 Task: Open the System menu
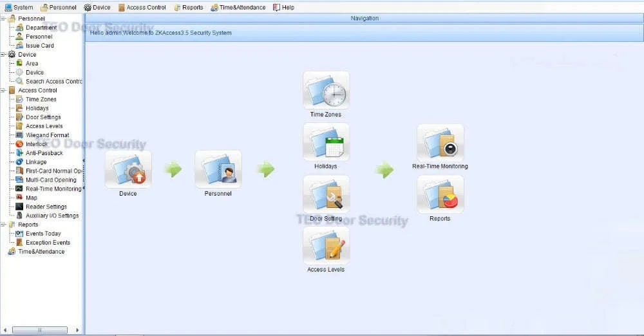(19, 7)
